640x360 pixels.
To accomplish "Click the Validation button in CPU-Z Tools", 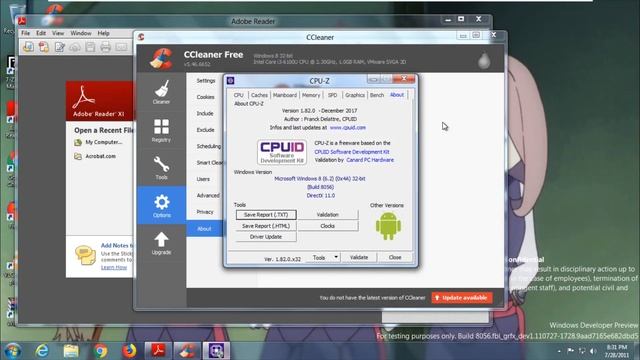I will tap(327, 215).
